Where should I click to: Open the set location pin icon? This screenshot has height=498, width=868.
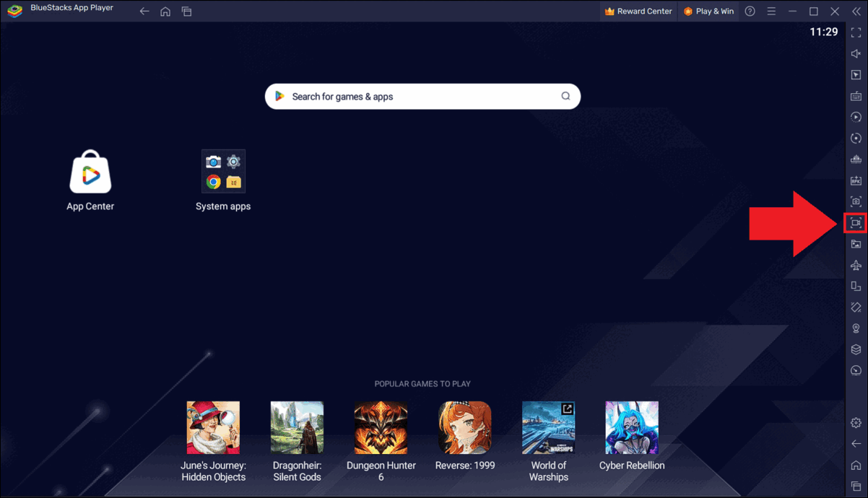click(x=856, y=328)
